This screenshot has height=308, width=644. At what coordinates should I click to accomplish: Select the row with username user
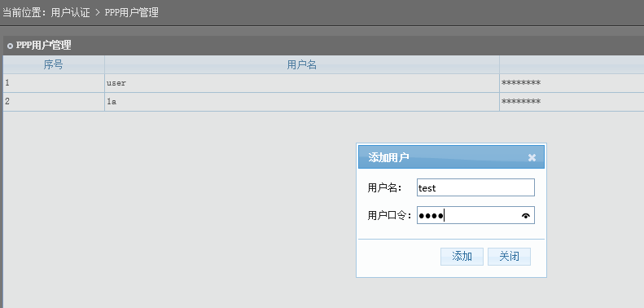point(324,83)
